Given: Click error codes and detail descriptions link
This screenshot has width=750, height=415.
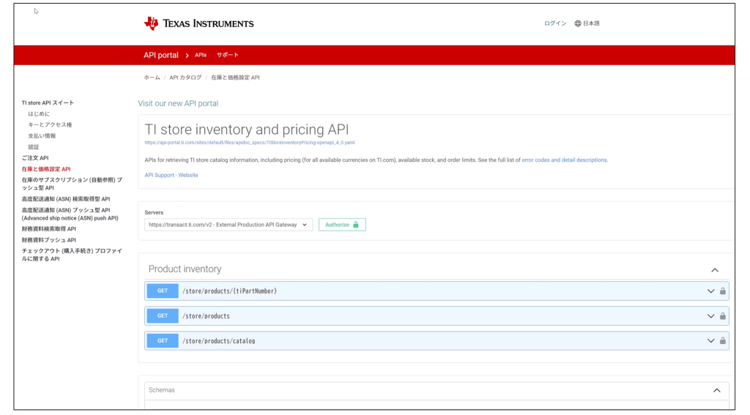Looking at the screenshot, I should (564, 160).
